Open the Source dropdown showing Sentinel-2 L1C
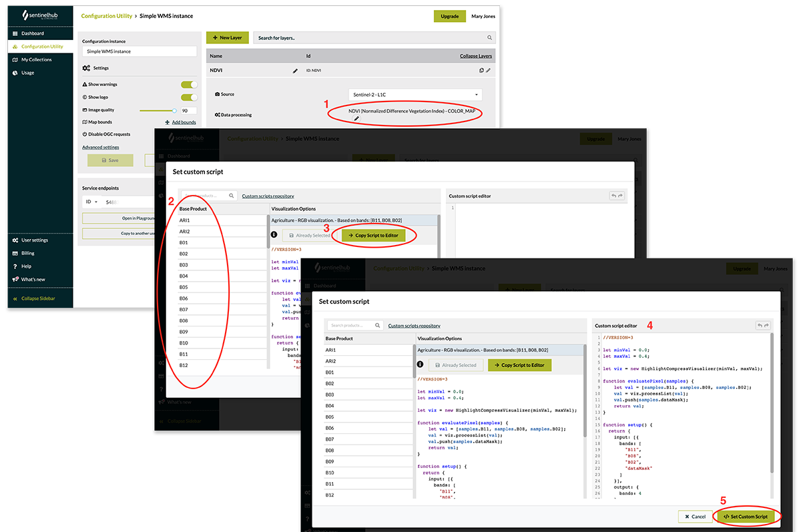The height and width of the screenshot is (532, 801). pos(415,95)
